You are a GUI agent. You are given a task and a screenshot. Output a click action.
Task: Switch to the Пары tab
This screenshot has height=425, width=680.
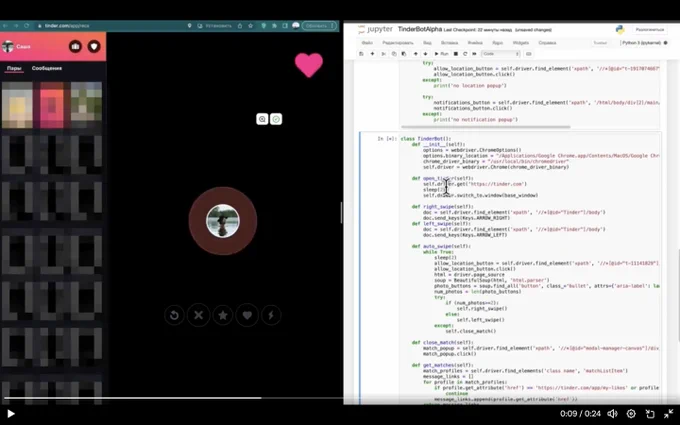(x=14, y=69)
